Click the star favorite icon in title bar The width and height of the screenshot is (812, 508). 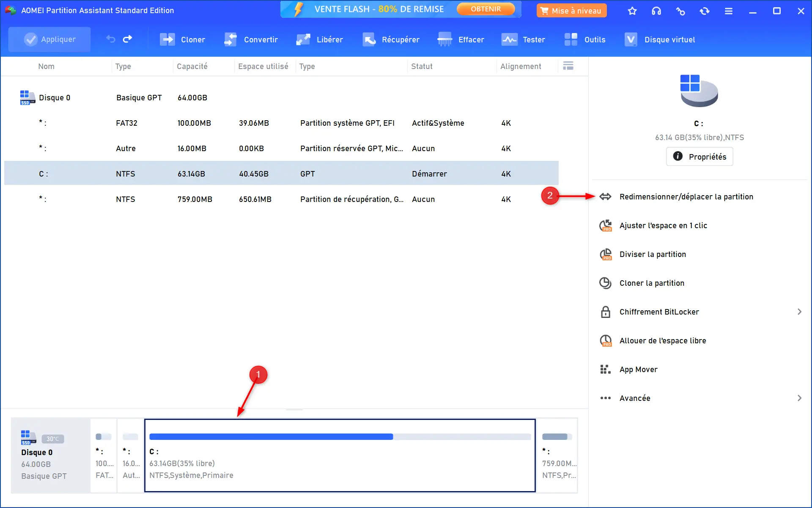pyautogui.click(x=632, y=11)
